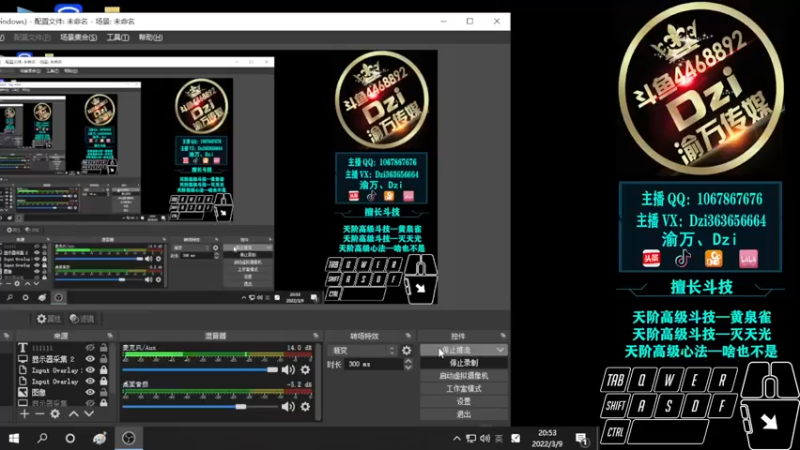
Task: Open system tray volume icon
Action: [485, 438]
